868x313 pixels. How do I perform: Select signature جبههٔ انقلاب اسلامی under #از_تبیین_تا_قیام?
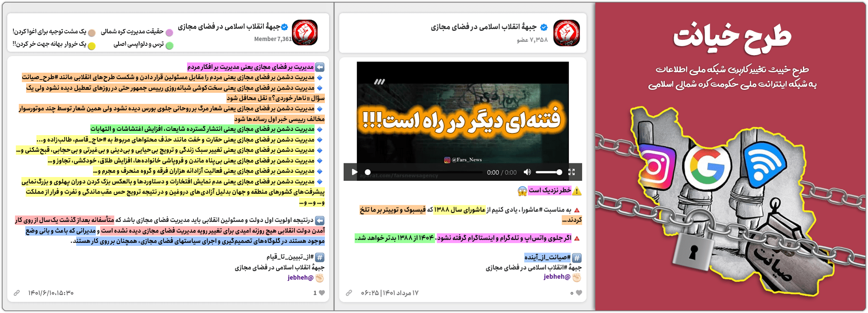tap(279, 268)
